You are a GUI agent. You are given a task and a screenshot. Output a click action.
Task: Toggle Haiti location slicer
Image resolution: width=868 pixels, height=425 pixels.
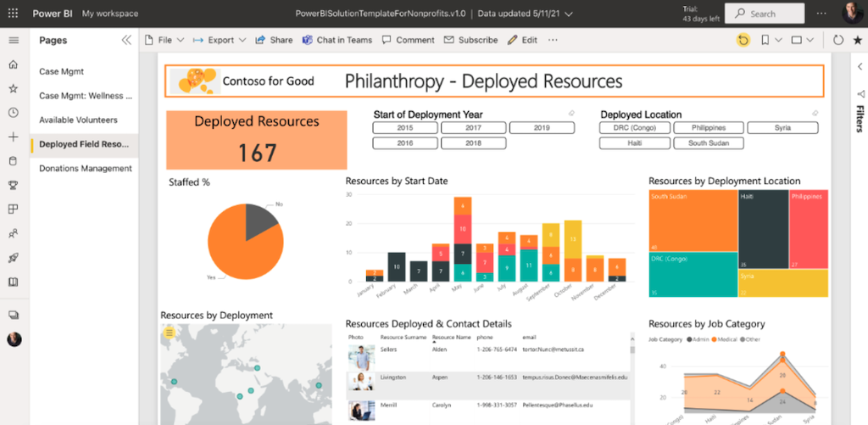[634, 143]
